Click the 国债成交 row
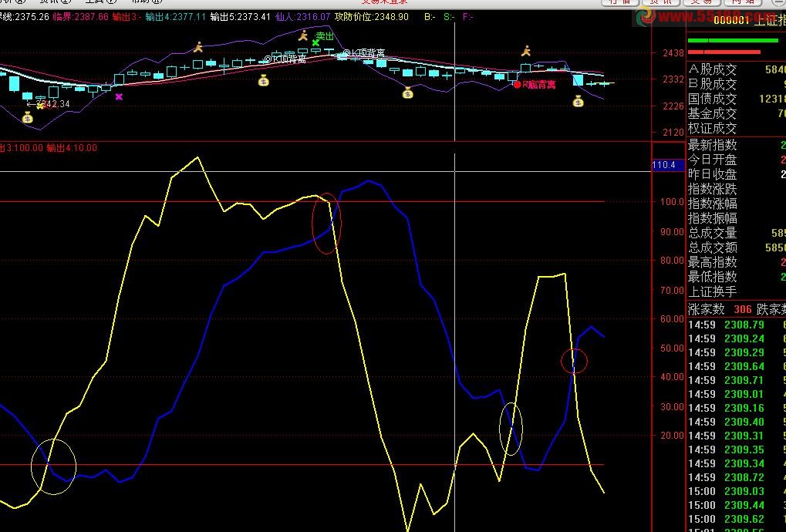 (737, 99)
